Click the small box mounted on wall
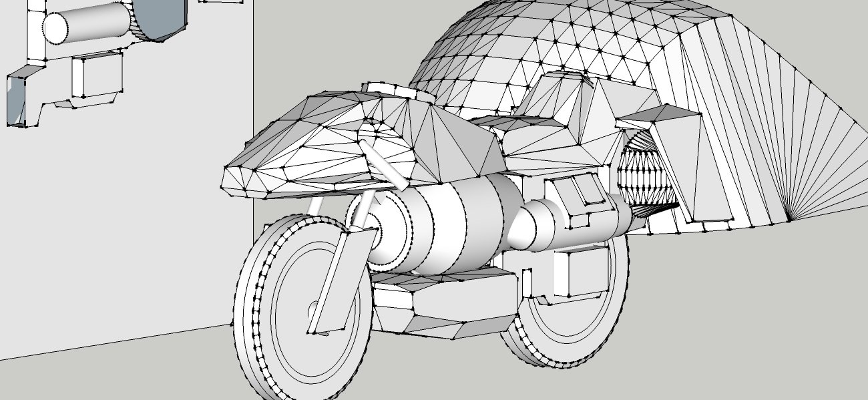Screen dimensions: 868x400 click(x=97, y=75)
